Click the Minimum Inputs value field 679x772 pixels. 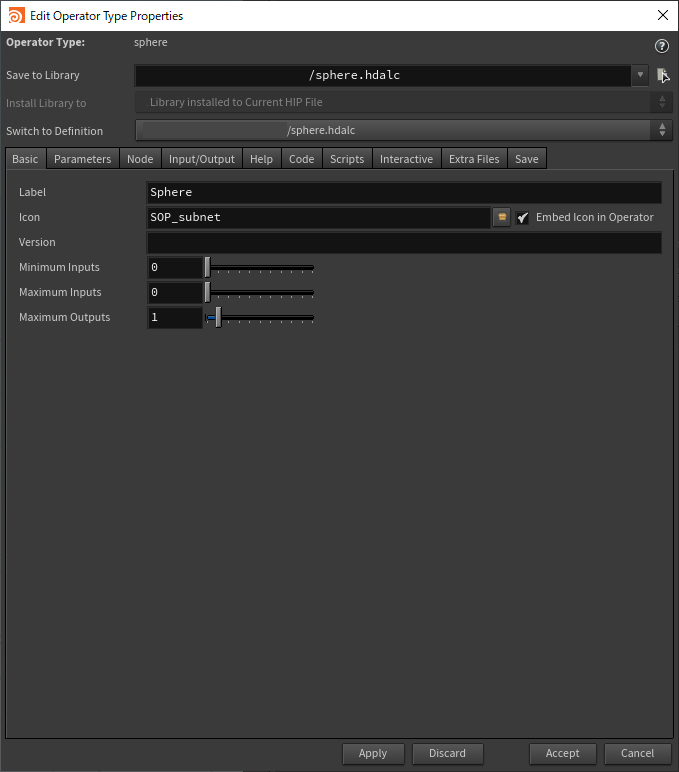pos(175,267)
